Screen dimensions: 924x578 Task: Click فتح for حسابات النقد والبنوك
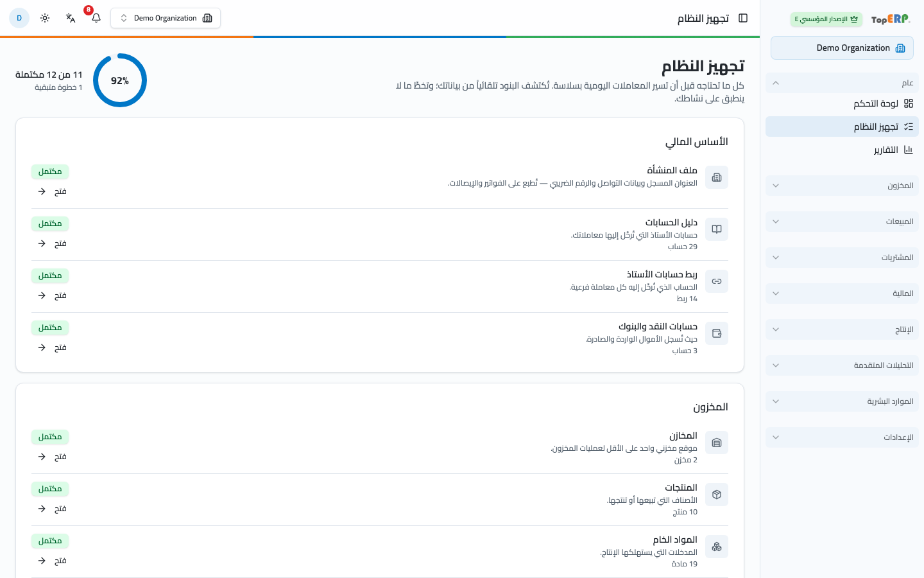[x=51, y=347]
